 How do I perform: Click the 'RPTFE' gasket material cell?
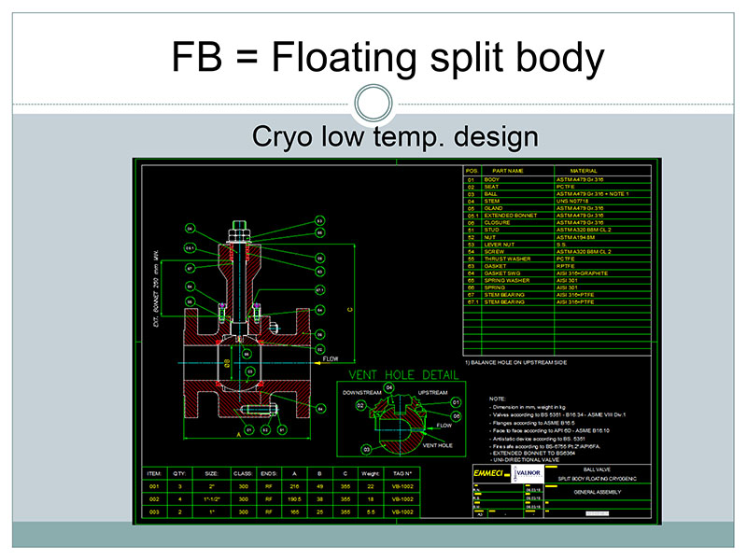pos(566,266)
